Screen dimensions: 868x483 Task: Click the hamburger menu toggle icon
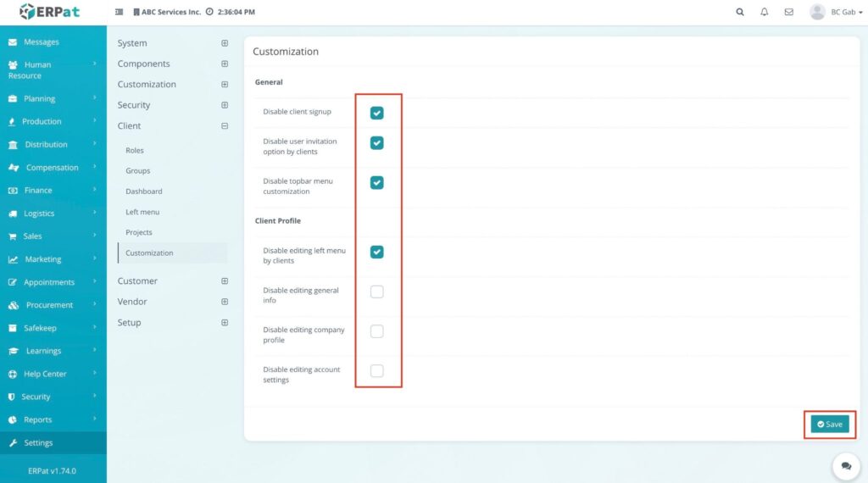point(119,13)
